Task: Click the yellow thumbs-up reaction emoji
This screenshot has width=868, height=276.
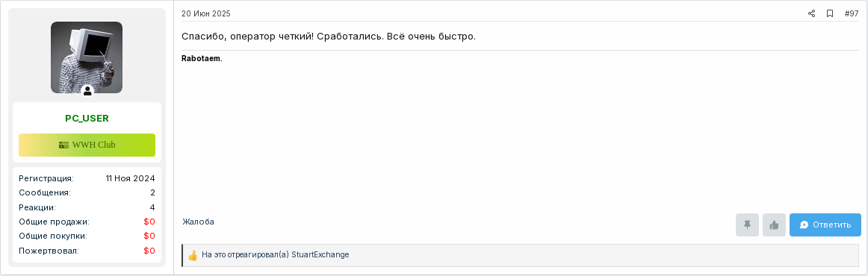Action: [193, 256]
